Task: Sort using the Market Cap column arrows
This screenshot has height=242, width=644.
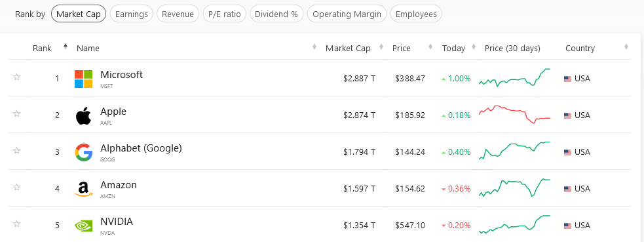Action: [x=381, y=47]
